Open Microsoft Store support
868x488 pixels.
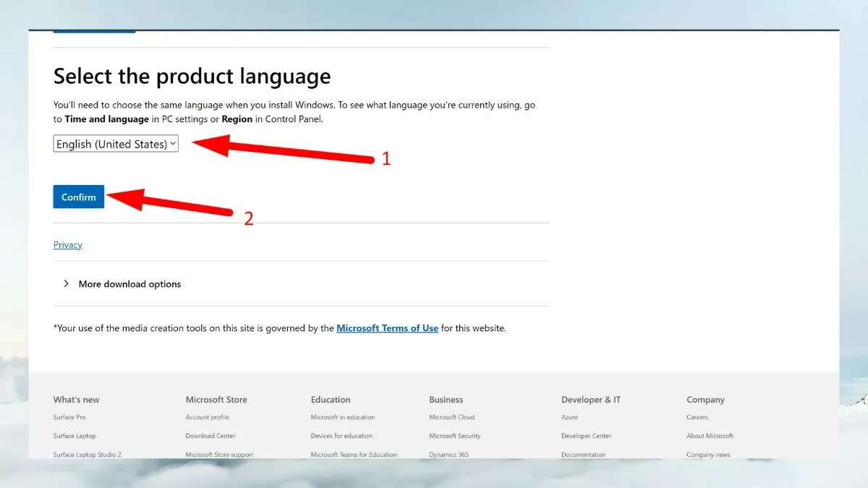click(x=219, y=454)
